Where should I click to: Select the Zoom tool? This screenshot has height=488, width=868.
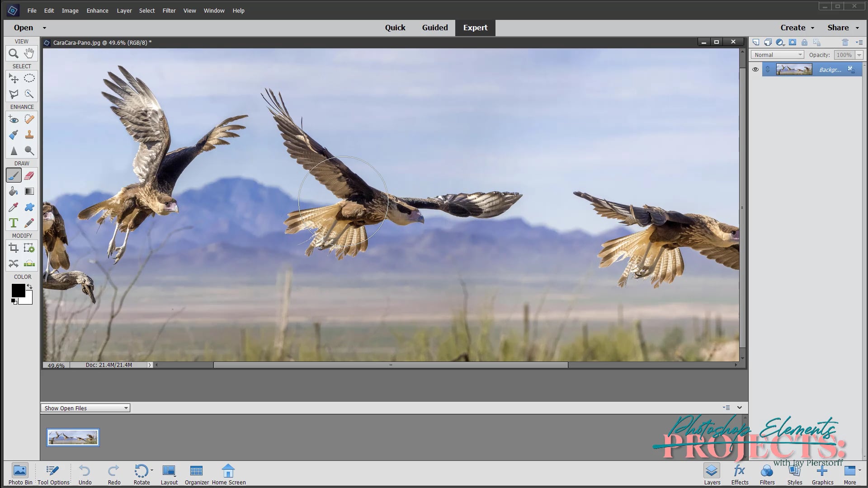point(14,54)
